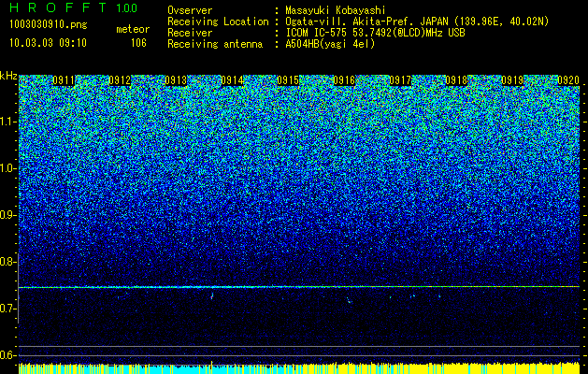
Task: Click the 1.0 frequency axis label
Action: pos(8,168)
